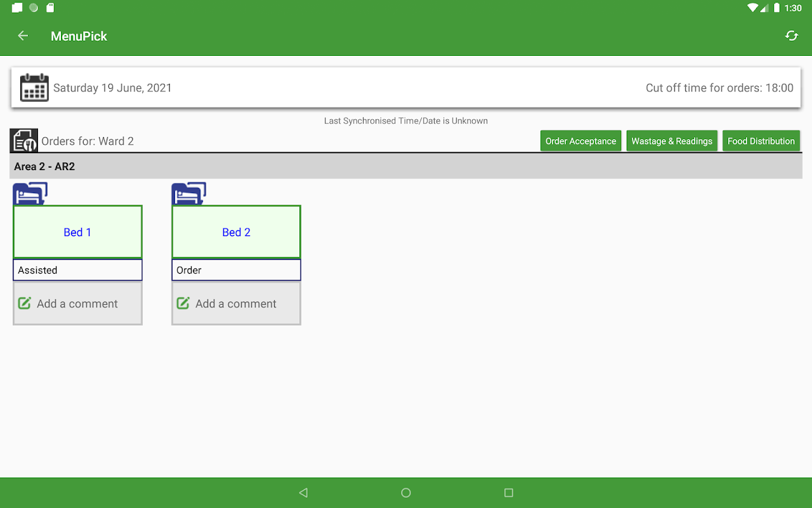Select the Bed 2 tile
Screen dimensions: 812x508
point(236,232)
